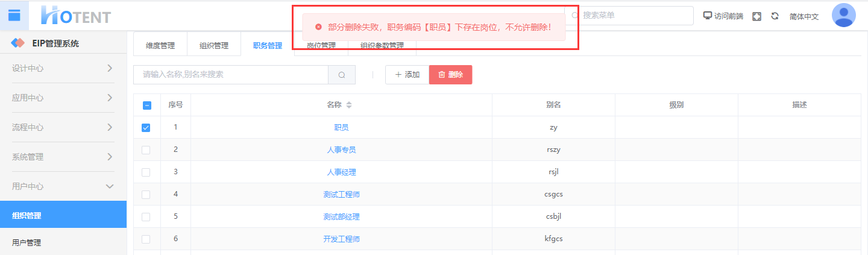868x255 pixels.
Task: Click the 访问前端 monitor link
Action: [x=723, y=16]
